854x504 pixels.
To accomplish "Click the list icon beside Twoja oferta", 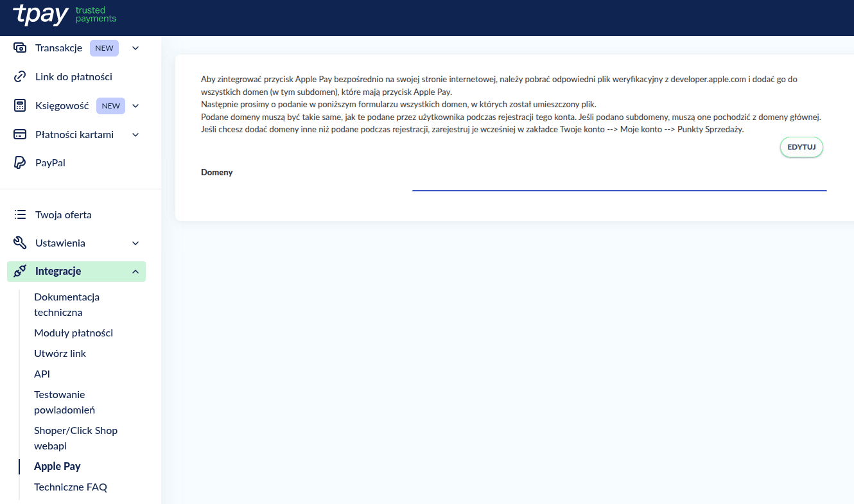I will click(20, 215).
